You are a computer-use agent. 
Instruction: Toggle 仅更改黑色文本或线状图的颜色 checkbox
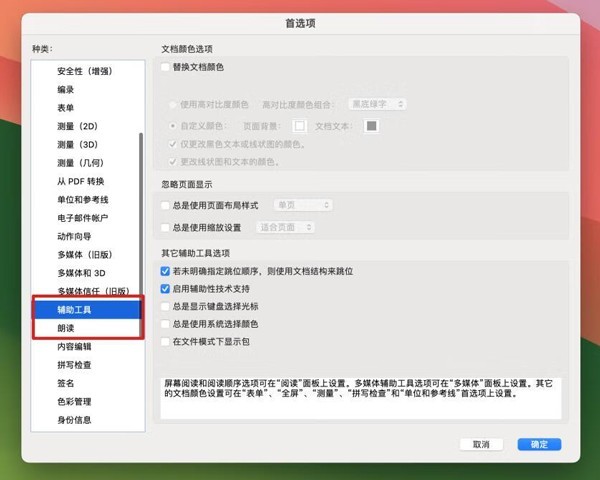[x=173, y=144]
